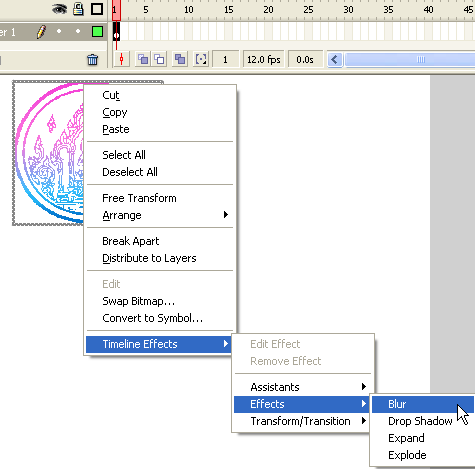Click frame 20 on the timeline ruler
The width and height of the screenshot is (475, 469).
pyautogui.click(x=268, y=10)
